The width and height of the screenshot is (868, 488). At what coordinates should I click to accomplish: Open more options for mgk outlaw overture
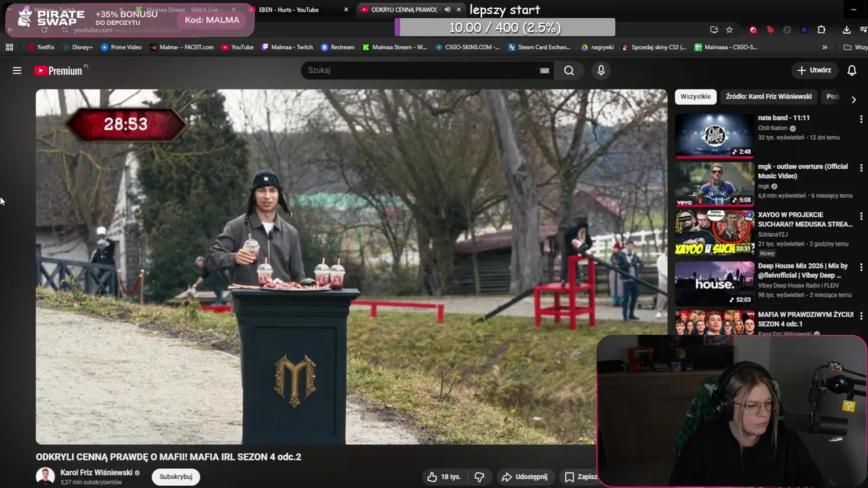[x=861, y=168]
